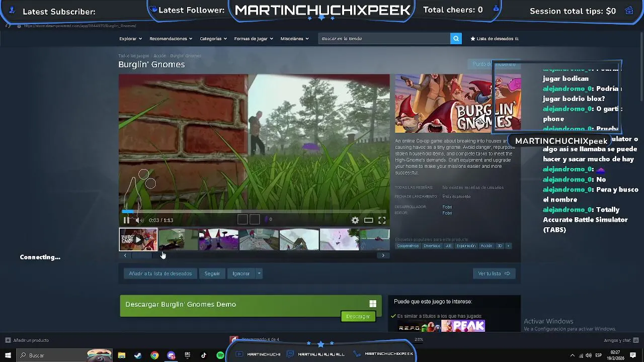644x362 pixels.
Task: Click the Windows logo icon in download banner
Action: [373, 304]
